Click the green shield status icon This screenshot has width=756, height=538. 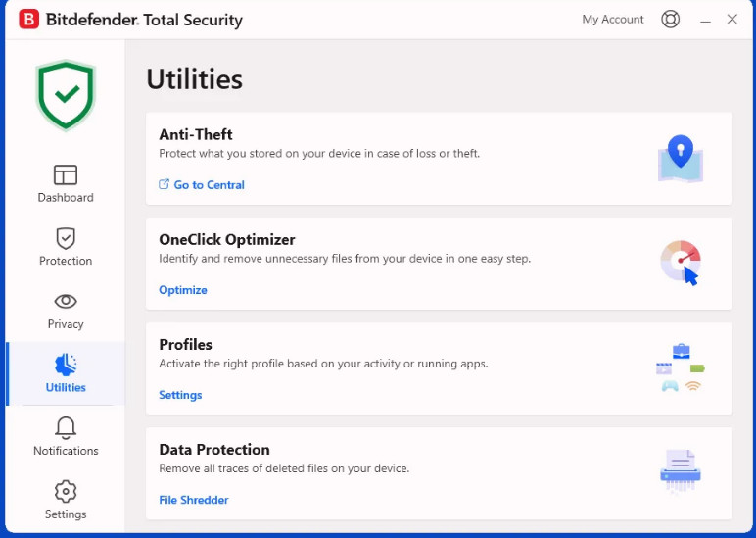coord(66,95)
